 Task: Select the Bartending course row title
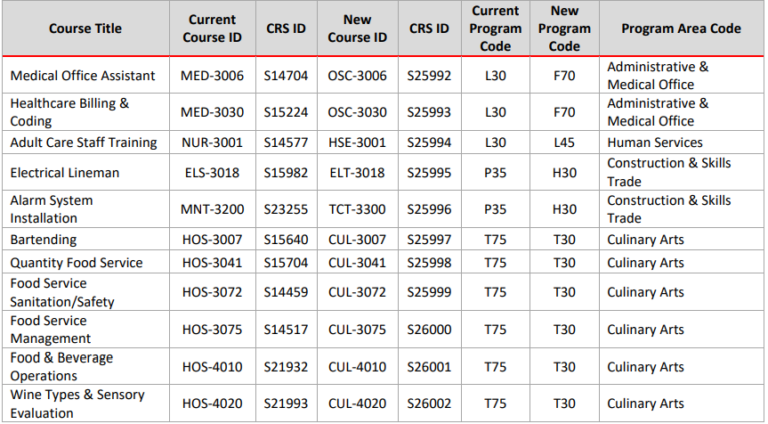pos(41,240)
